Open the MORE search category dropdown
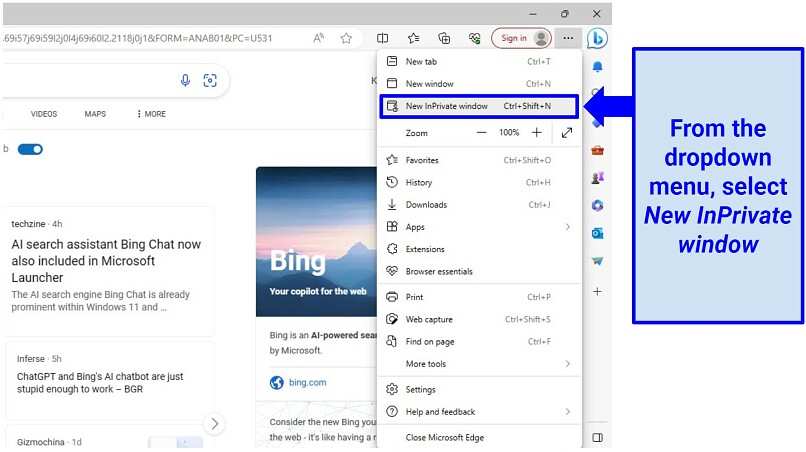 coord(151,114)
